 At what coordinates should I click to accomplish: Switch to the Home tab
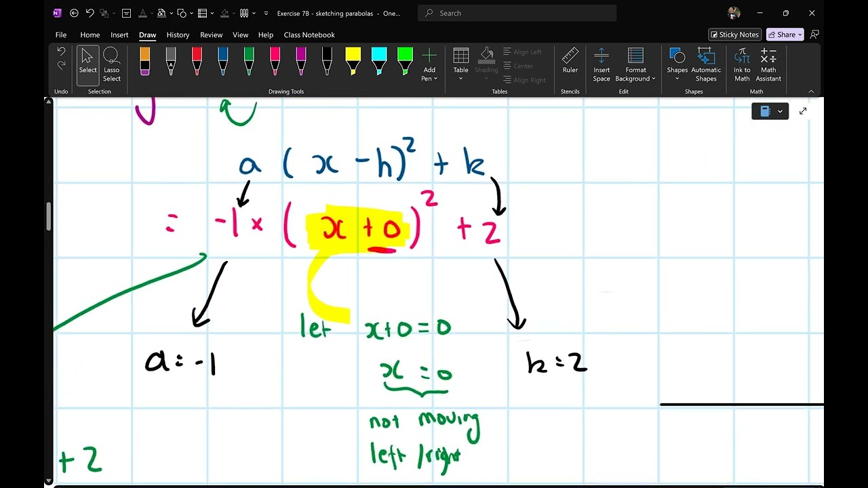(x=90, y=35)
